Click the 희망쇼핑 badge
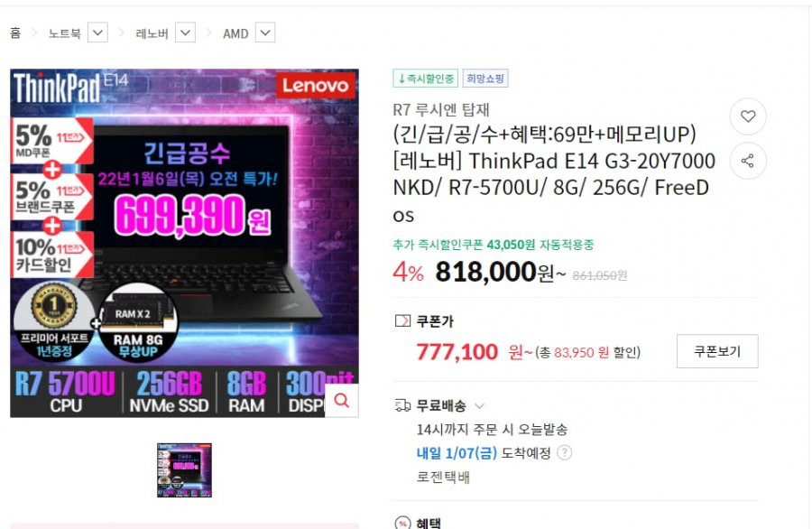The image size is (812, 529). [x=485, y=79]
